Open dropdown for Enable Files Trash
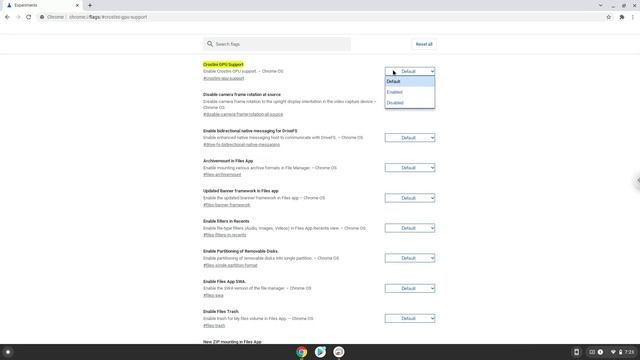The height and width of the screenshot is (360, 640). [410, 318]
